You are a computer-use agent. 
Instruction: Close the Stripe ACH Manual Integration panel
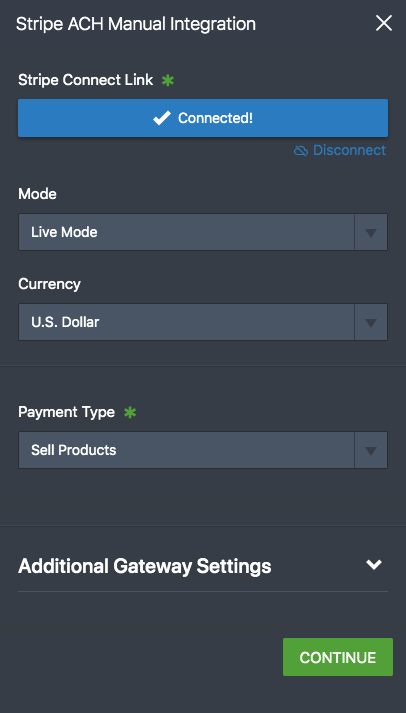pyautogui.click(x=384, y=23)
